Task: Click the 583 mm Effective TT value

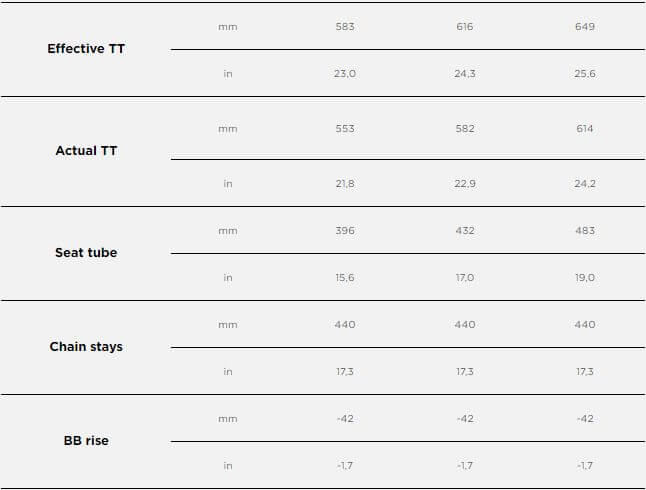Action: click(x=345, y=26)
